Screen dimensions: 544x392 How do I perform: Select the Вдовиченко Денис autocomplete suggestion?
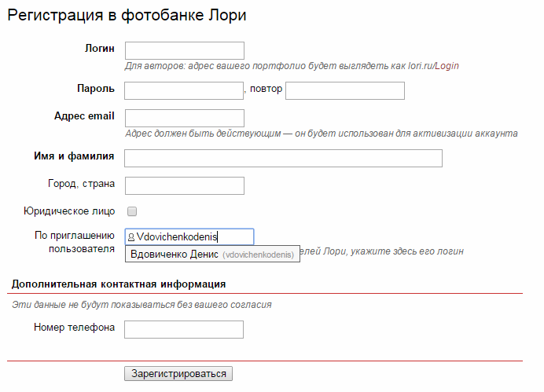click(x=212, y=255)
